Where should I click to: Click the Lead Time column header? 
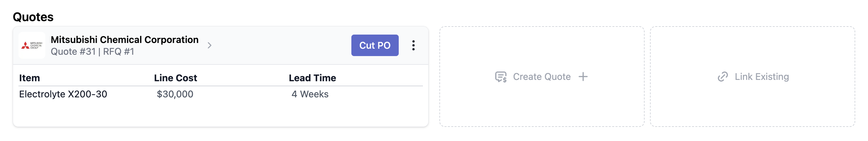(x=312, y=78)
